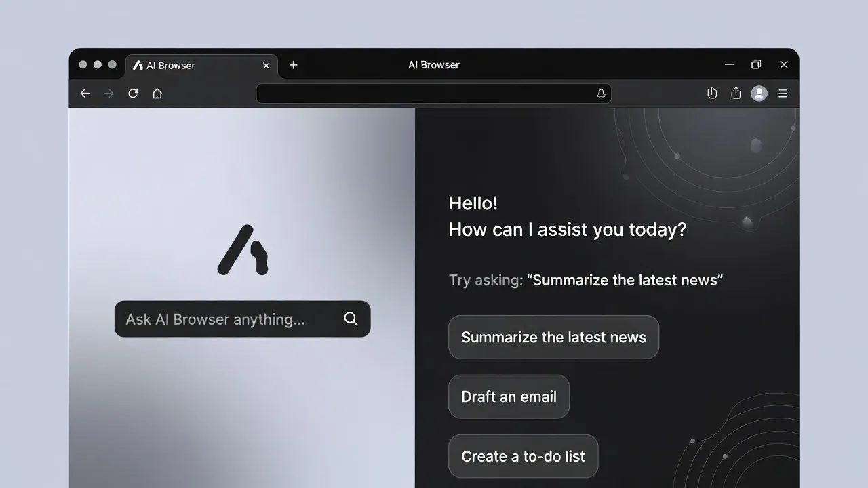868x488 pixels.
Task: Click Summarize the latest news button
Action: click(x=553, y=337)
